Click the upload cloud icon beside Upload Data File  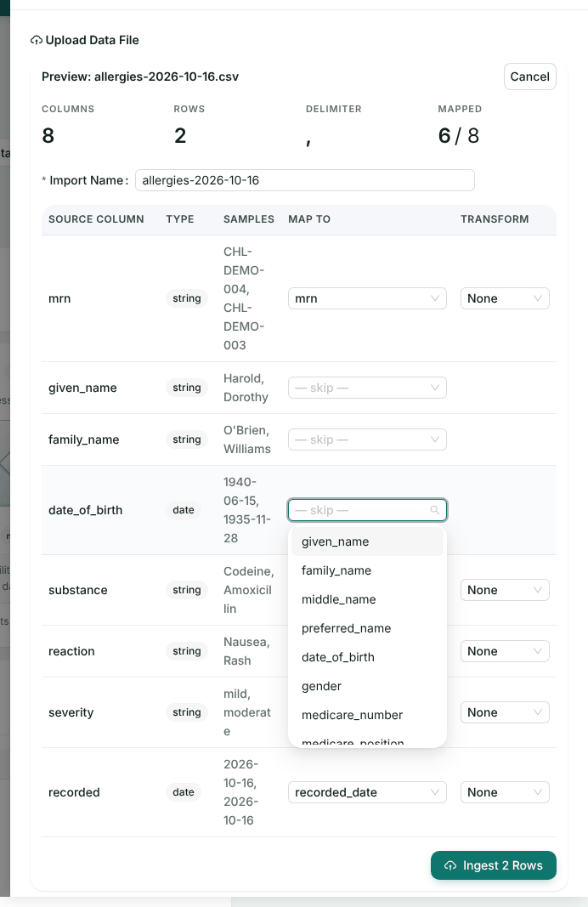click(x=37, y=41)
